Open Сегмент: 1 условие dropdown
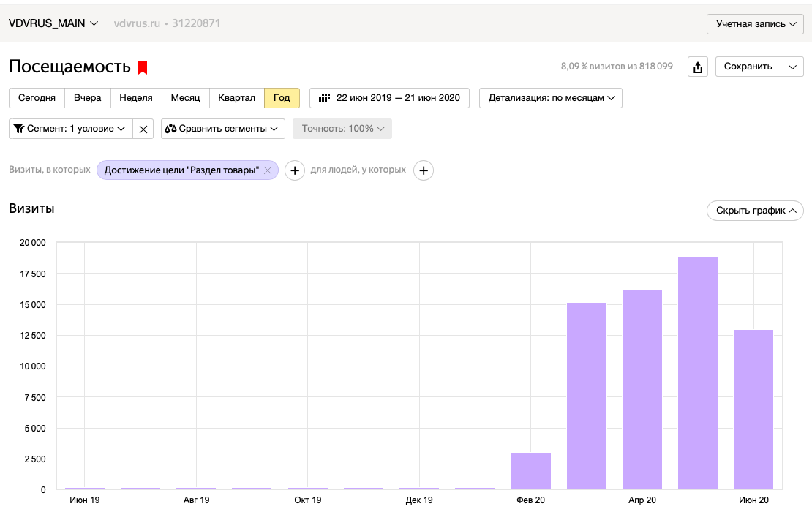Screen dimensions: 812x512 click(71, 129)
